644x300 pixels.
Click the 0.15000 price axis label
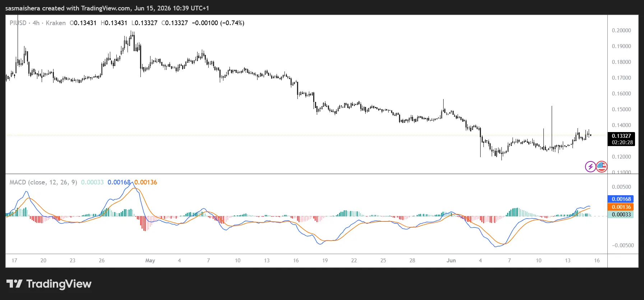pyautogui.click(x=621, y=109)
